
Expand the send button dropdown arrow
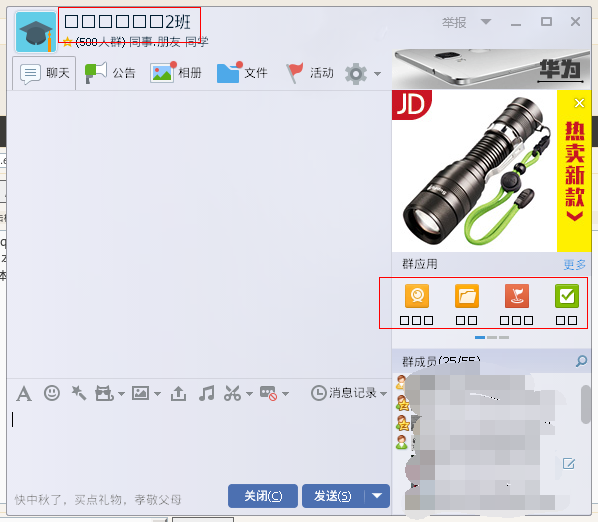pos(377,496)
